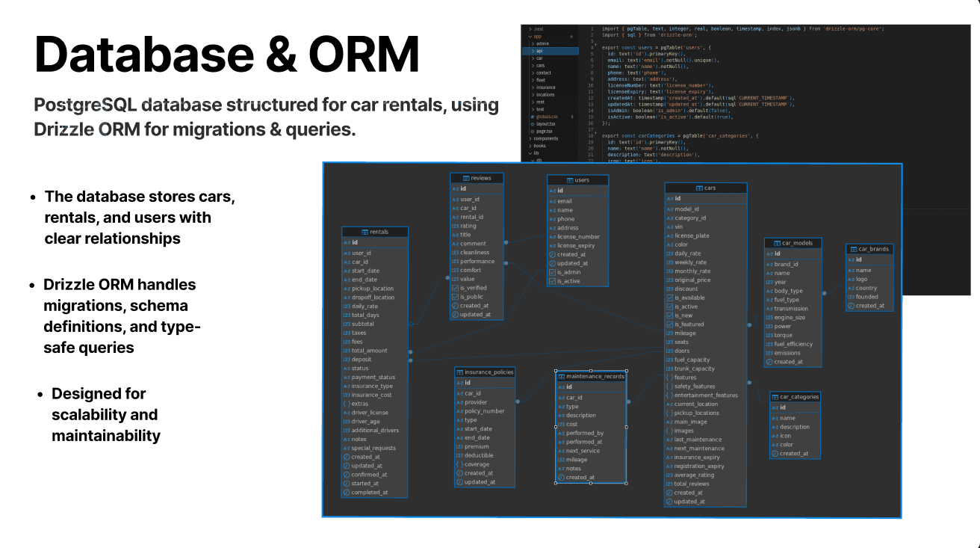Collapse the app folder chevron
980x548 pixels.
530,37
